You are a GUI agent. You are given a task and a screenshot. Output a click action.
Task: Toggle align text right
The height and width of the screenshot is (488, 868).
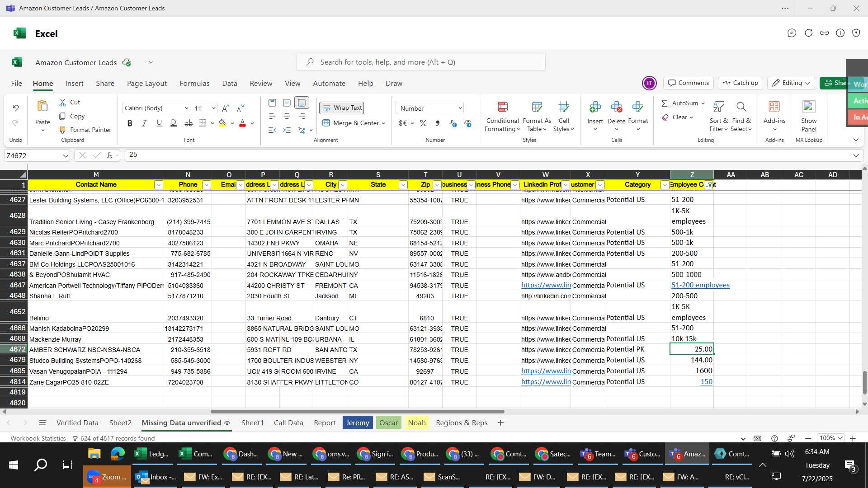(x=302, y=116)
